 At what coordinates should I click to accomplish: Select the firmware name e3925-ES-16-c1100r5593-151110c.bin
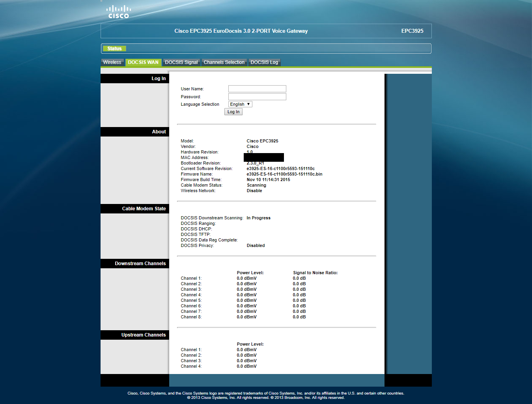284,174
